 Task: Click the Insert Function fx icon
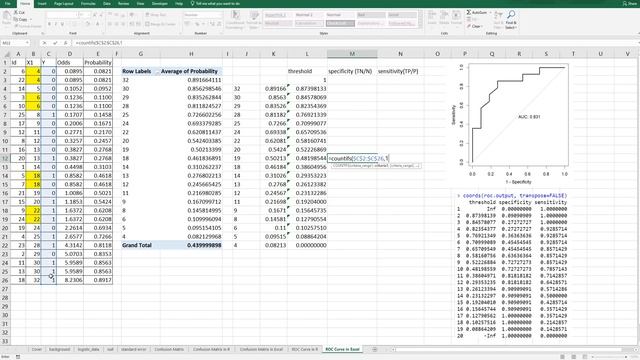click(x=65, y=43)
